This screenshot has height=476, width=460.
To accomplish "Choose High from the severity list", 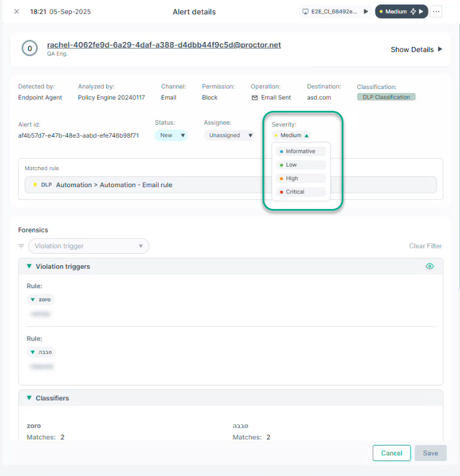I will pyautogui.click(x=292, y=179).
